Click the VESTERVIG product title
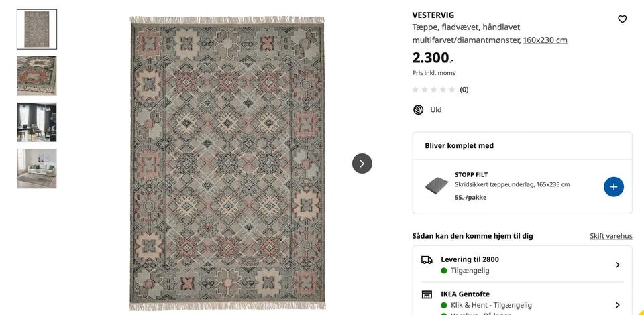 point(433,15)
